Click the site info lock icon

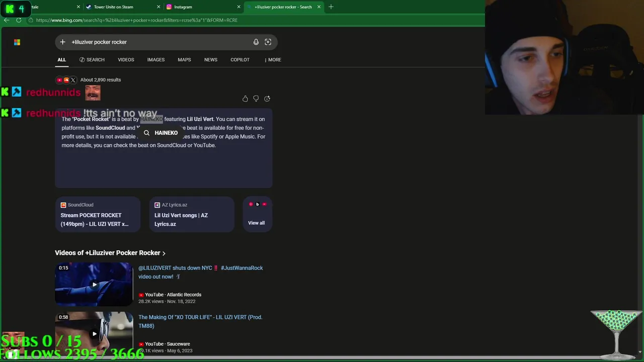click(x=31, y=20)
